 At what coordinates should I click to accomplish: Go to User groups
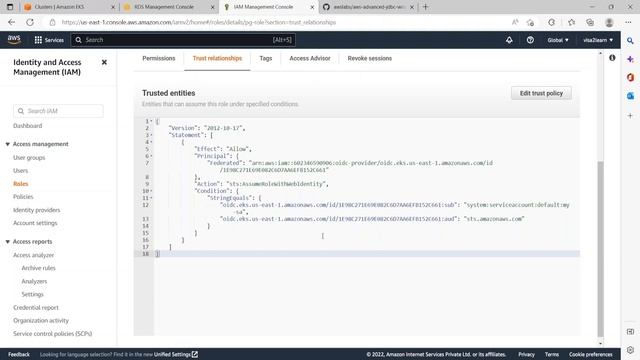[x=29, y=158]
